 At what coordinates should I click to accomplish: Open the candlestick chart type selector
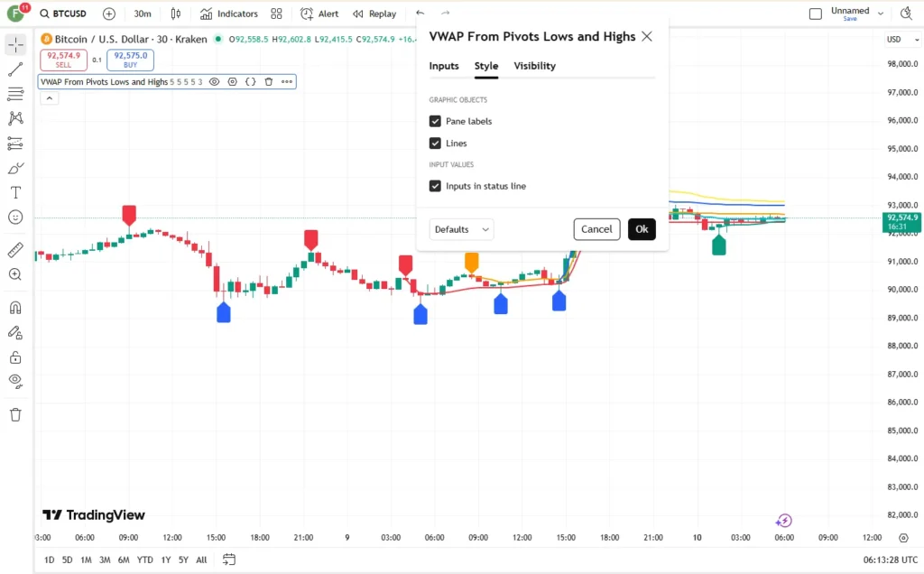coord(176,14)
